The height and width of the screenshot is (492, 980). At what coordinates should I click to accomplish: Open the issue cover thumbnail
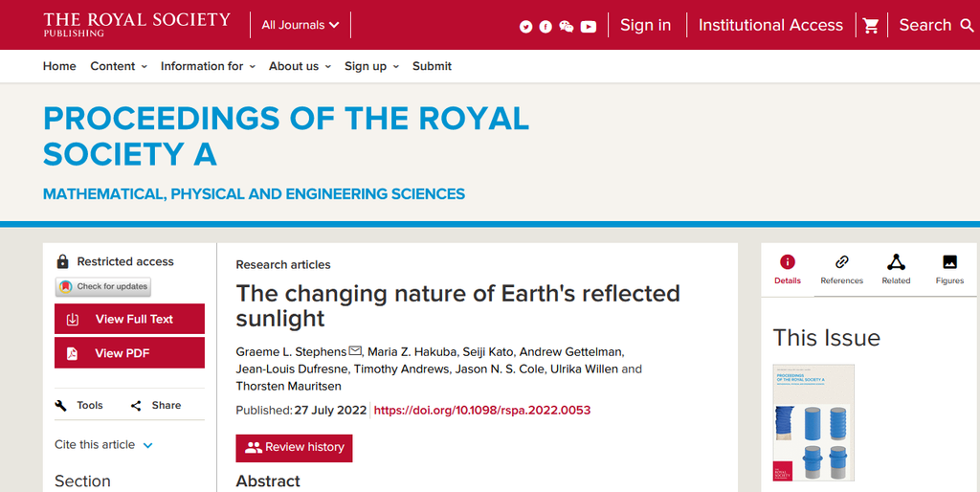point(813,422)
